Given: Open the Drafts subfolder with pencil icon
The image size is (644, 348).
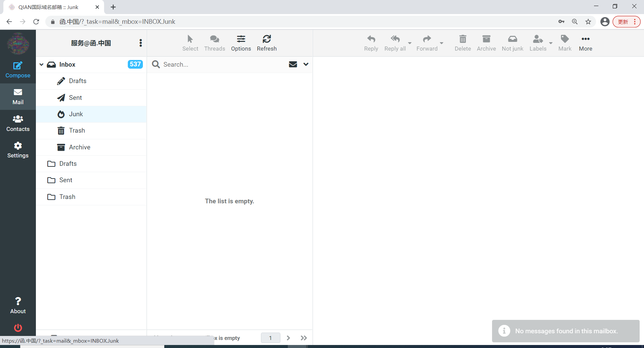Looking at the screenshot, I should [x=91, y=81].
